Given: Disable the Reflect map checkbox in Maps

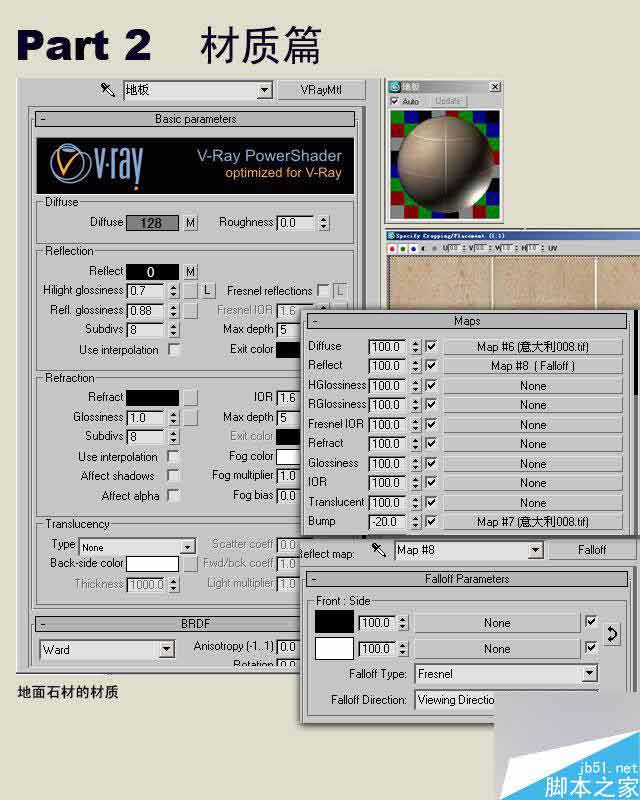Looking at the screenshot, I should 431,366.
